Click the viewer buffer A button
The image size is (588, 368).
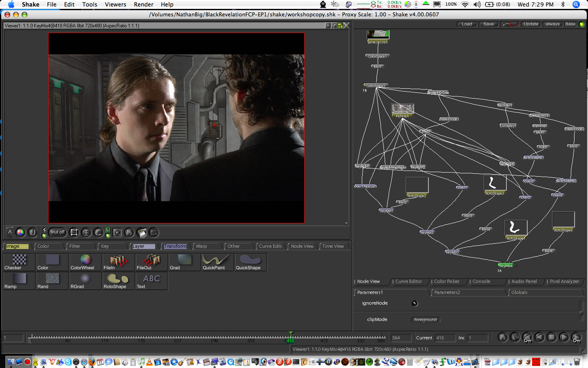pyautogui.click(x=10, y=232)
